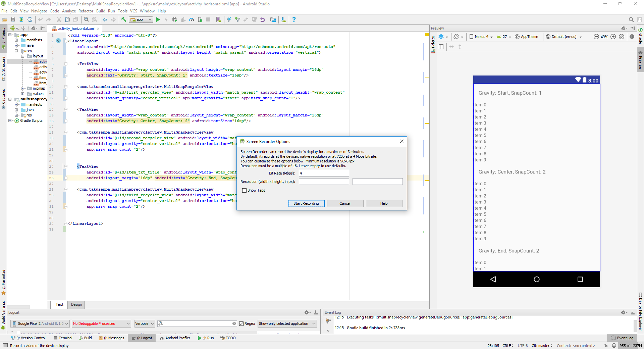This screenshot has height=349, width=644.
Task: Open the Refactor menu
Action: coord(86,11)
